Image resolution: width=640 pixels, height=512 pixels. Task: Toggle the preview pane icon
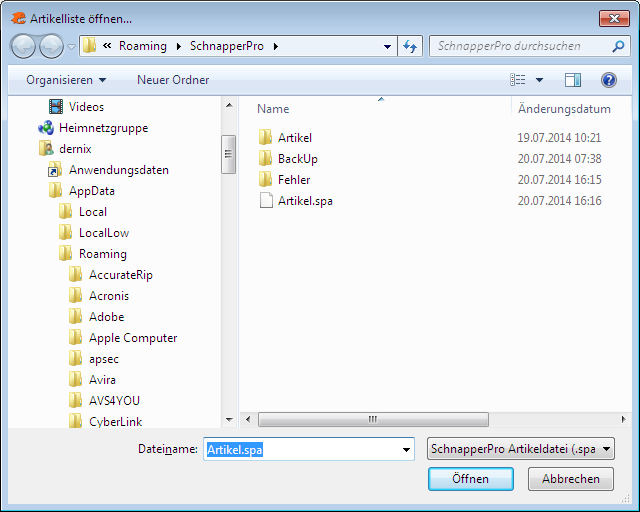(572, 80)
